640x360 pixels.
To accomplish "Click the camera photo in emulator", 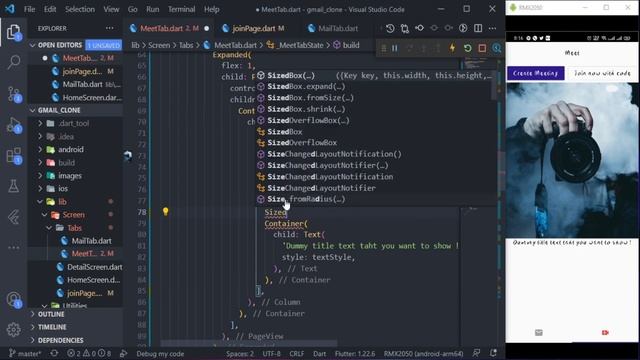I will [572, 160].
